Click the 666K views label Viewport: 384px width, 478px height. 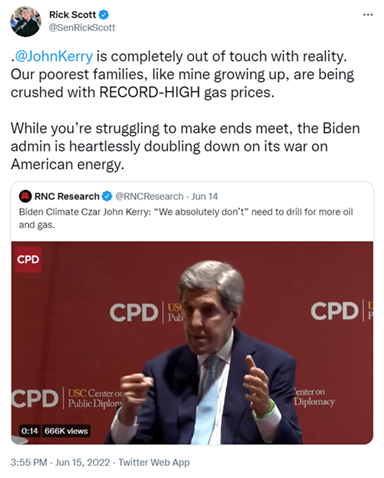coord(66,431)
